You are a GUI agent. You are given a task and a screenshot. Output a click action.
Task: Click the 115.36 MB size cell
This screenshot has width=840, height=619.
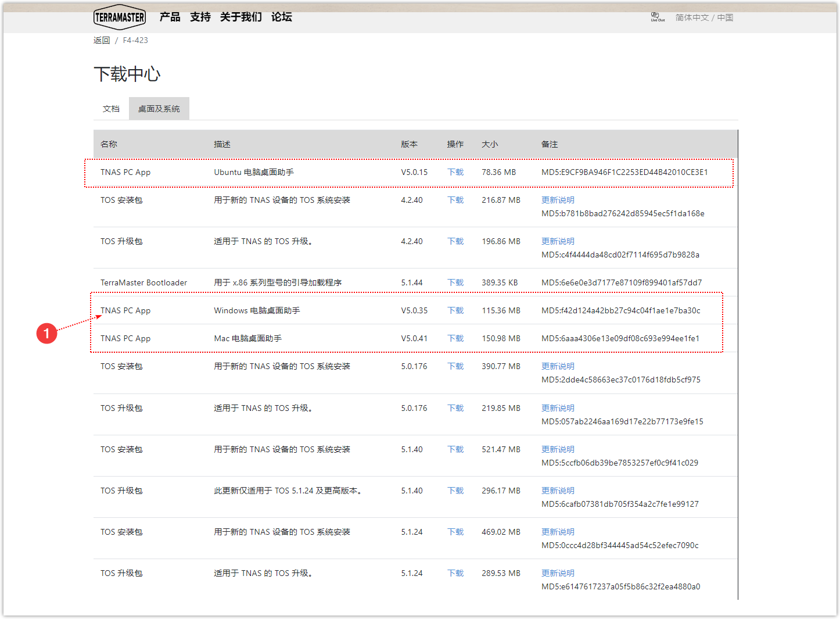pyautogui.click(x=501, y=310)
